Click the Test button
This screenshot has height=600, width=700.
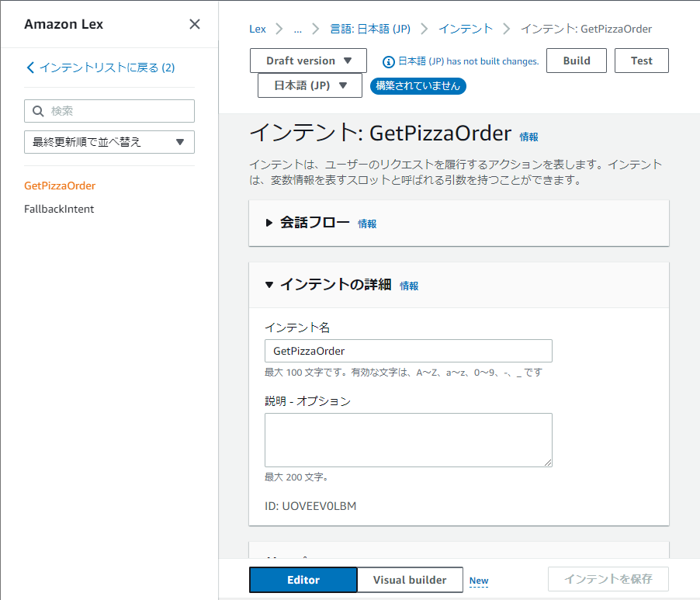point(641,60)
